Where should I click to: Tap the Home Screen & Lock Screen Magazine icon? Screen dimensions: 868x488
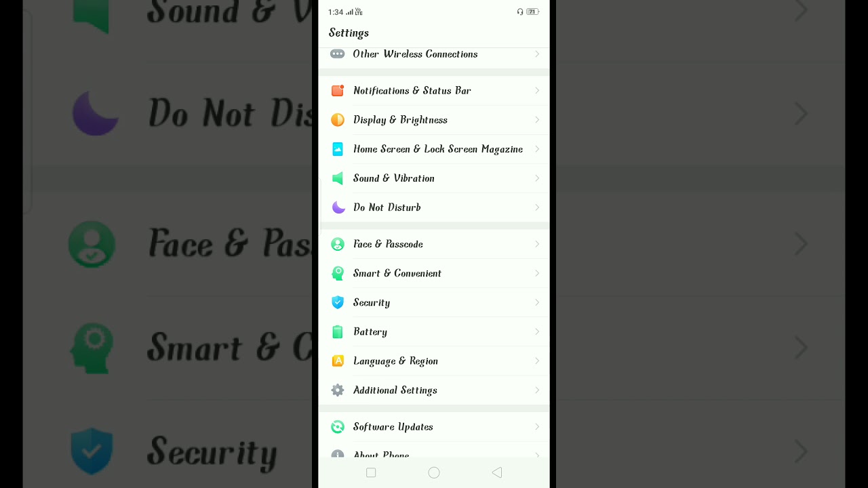pyautogui.click(x=337, y=149)
